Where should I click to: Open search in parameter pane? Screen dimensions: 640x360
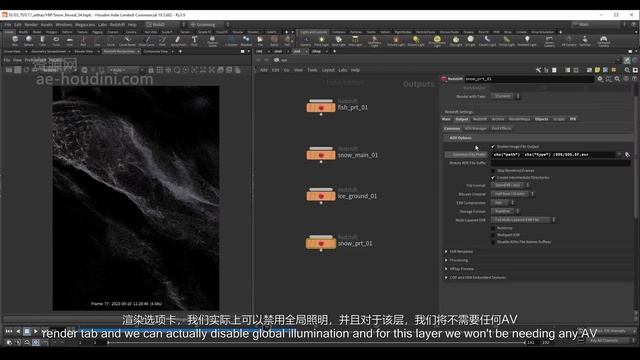click(617, 79)
